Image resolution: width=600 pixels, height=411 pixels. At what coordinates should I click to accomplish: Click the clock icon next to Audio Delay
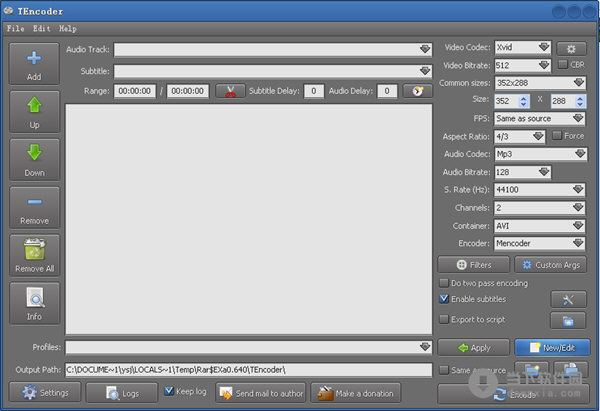417,91
